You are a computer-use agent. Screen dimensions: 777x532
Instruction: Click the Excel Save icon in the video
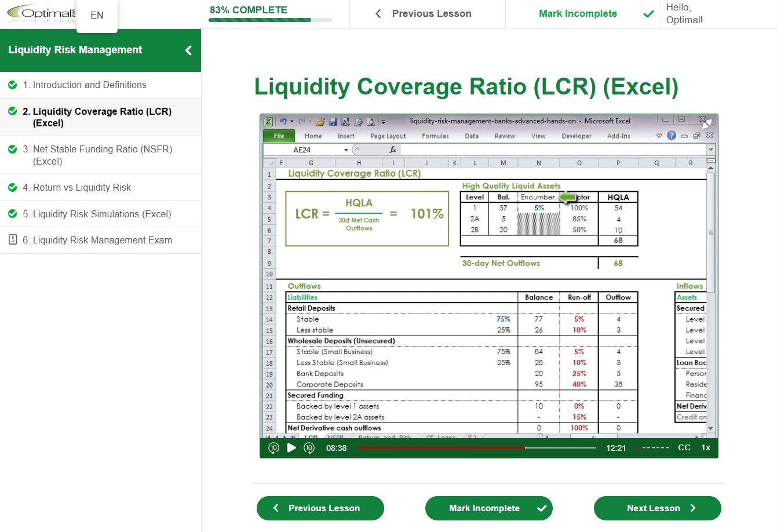pyautogui.click(x=333, y=121)
